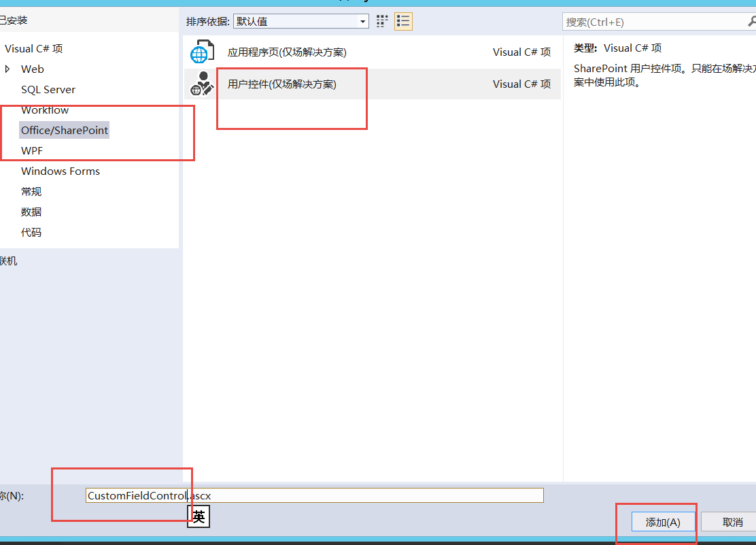Choose 用户控件(仅场解决方案) template
The image size is (756, 545).
point(372,84)
